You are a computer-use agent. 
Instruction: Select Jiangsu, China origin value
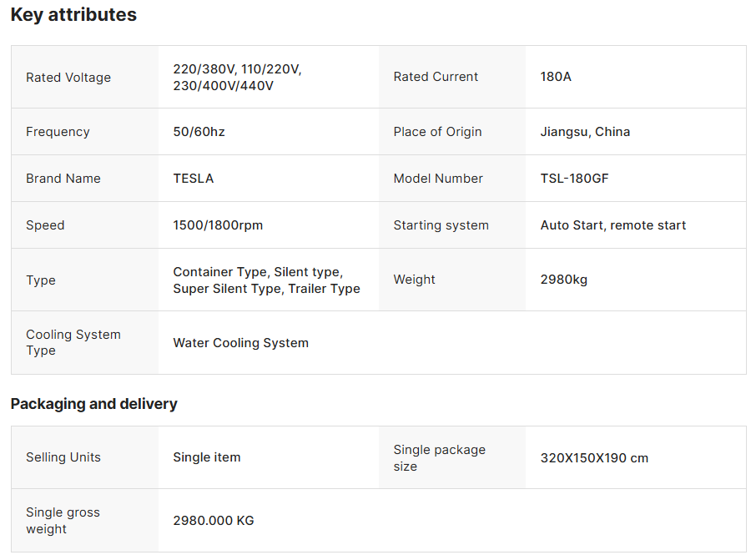coord(585,132)
